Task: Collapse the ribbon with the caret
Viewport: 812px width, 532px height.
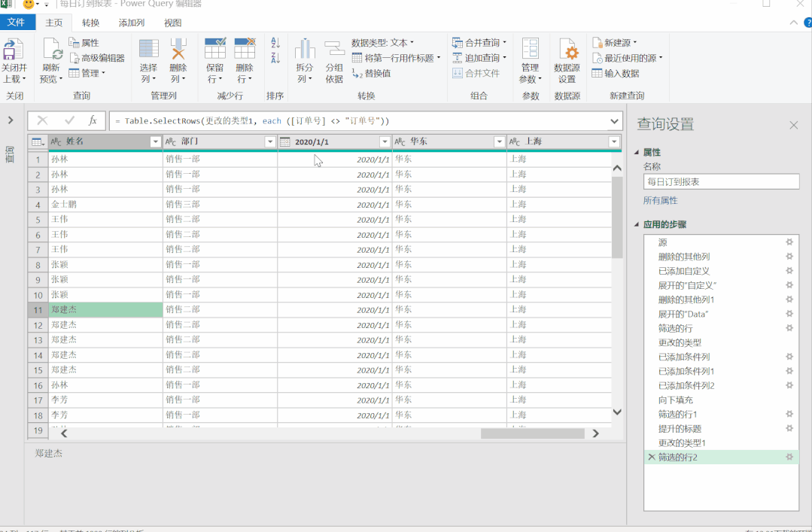Action: tap(793, 23)
